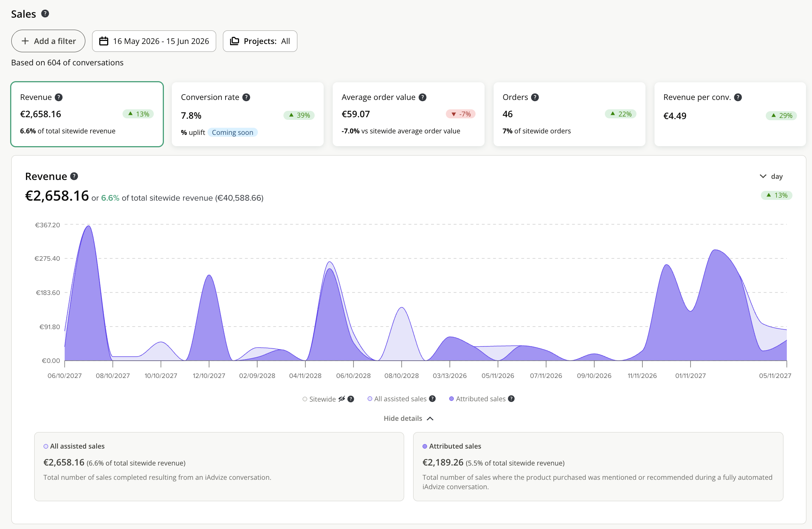Screen dimensions: 812x529
Task: Click the Attributed sales purple dot in details
Action: (x=425, y=446)
